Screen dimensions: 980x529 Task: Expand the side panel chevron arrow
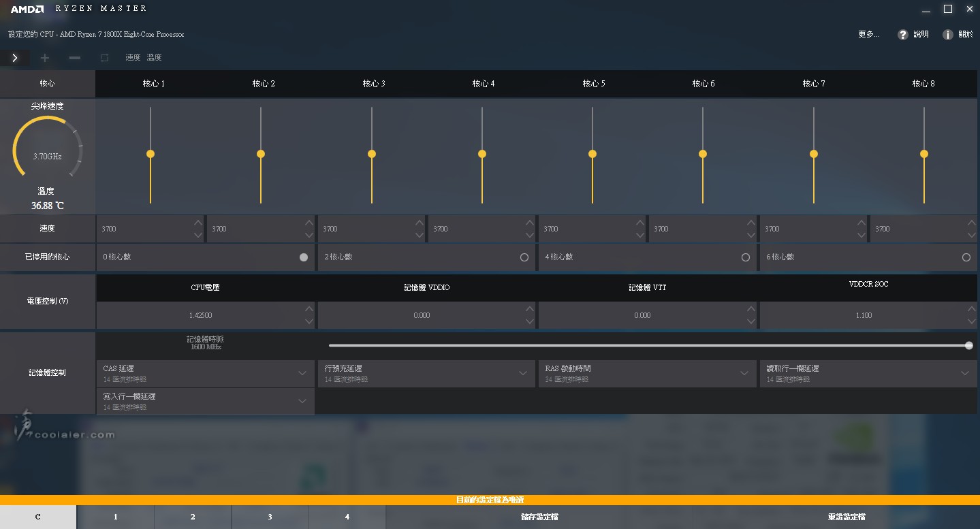(x=14, y=58)
